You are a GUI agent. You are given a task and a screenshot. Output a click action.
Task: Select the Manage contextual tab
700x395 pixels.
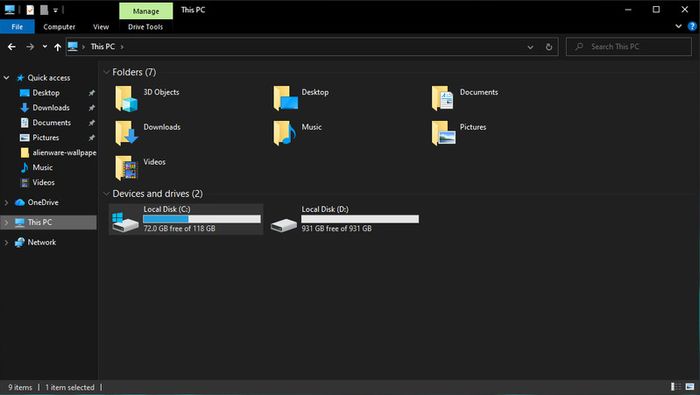146,11
